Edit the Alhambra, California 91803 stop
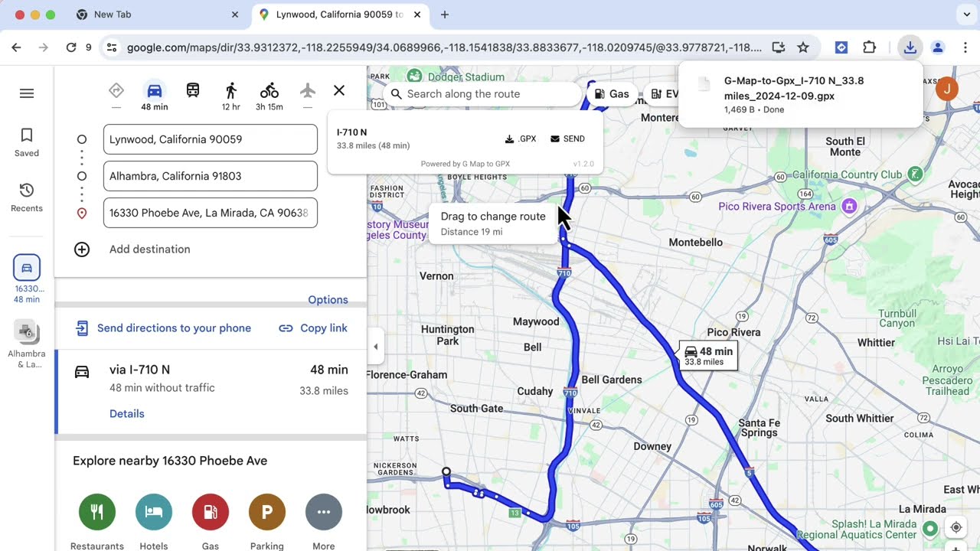980x551 pixels. point(211,176)
